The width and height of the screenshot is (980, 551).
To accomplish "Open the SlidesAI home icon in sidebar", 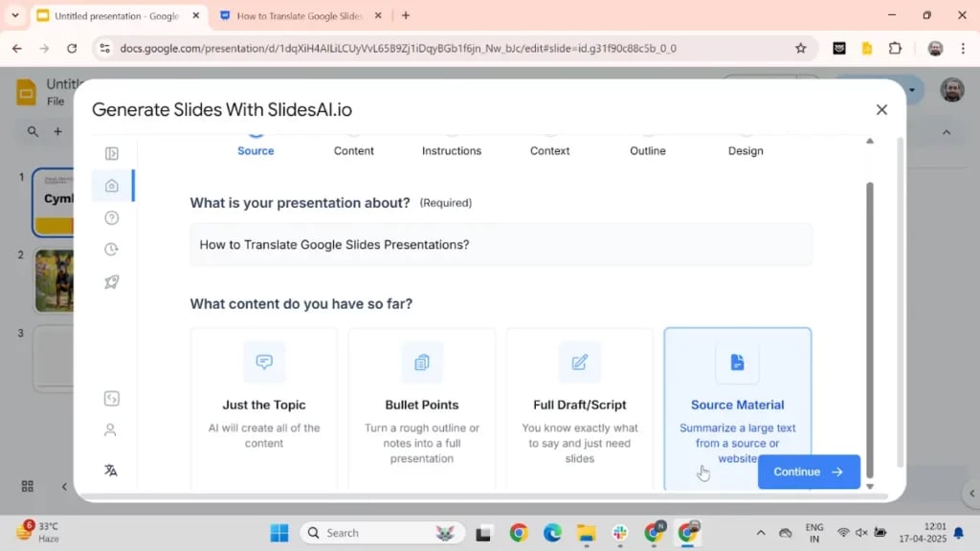I will click(x=112, y=186).
